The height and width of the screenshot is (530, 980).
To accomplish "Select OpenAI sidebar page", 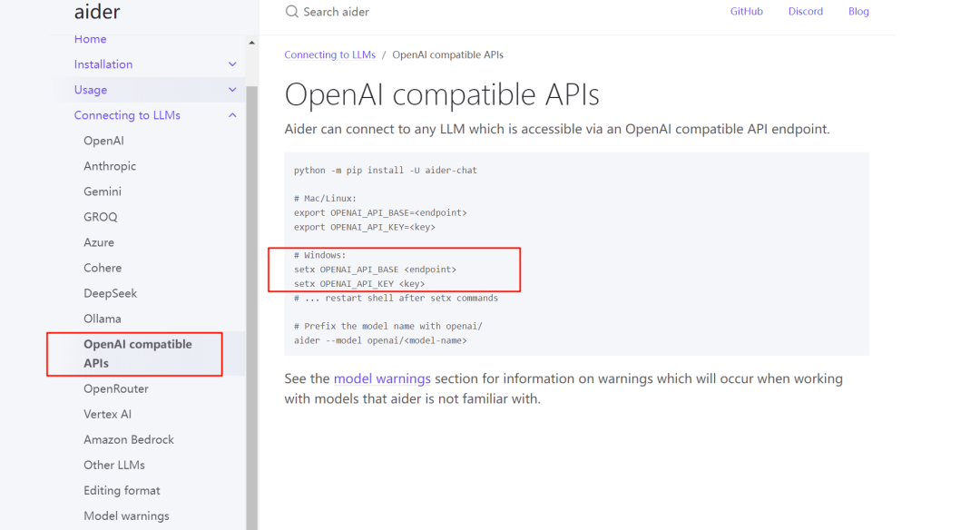I will [x=103, y=141].
